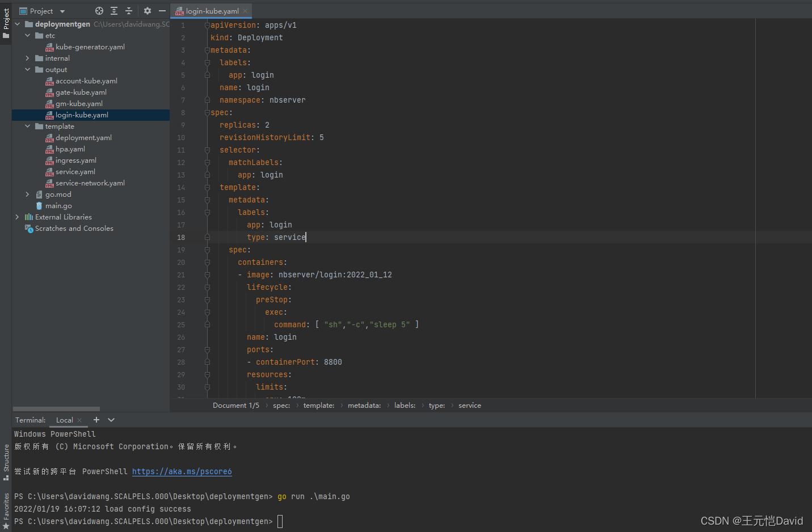Screen dimensions: 812x532
Task: Fold the top-level spec block on line 8
Action: click(207, 112)
